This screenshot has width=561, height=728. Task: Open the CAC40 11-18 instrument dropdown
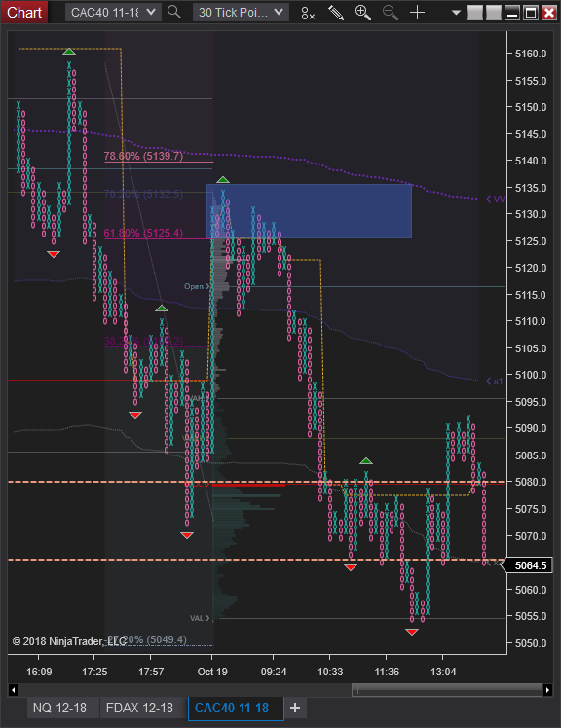113,13
